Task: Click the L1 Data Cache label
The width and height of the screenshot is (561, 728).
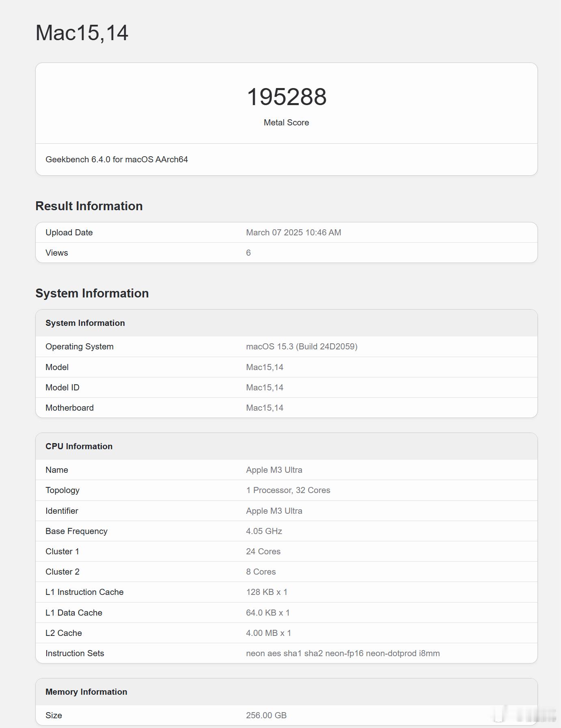Action: (x=74, y=613)
